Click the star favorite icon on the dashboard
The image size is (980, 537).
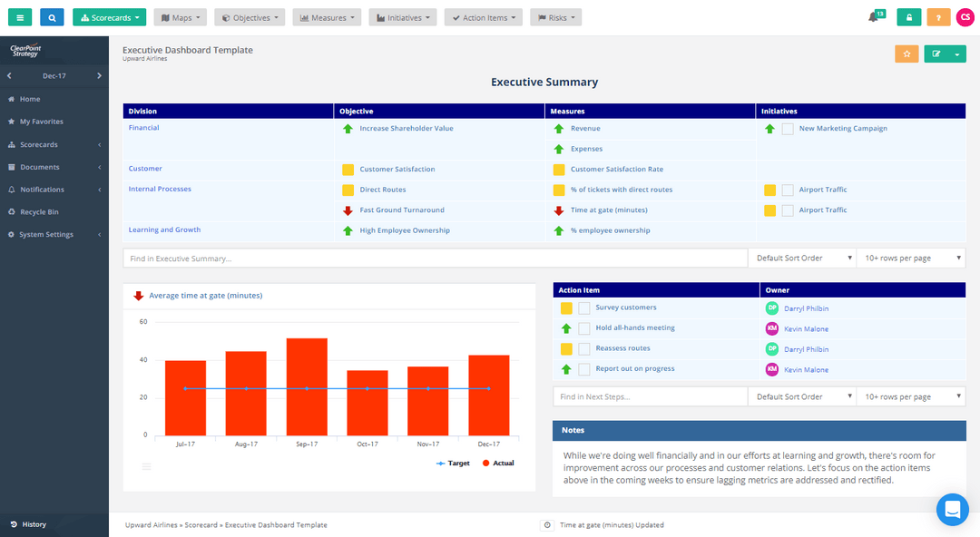[x=906, y=54]
